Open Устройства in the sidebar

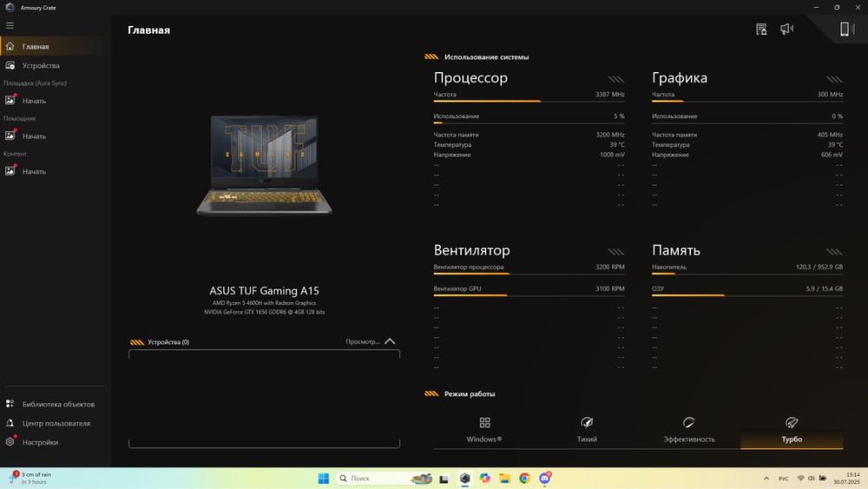pyautogui.click(x=54, y=65)
